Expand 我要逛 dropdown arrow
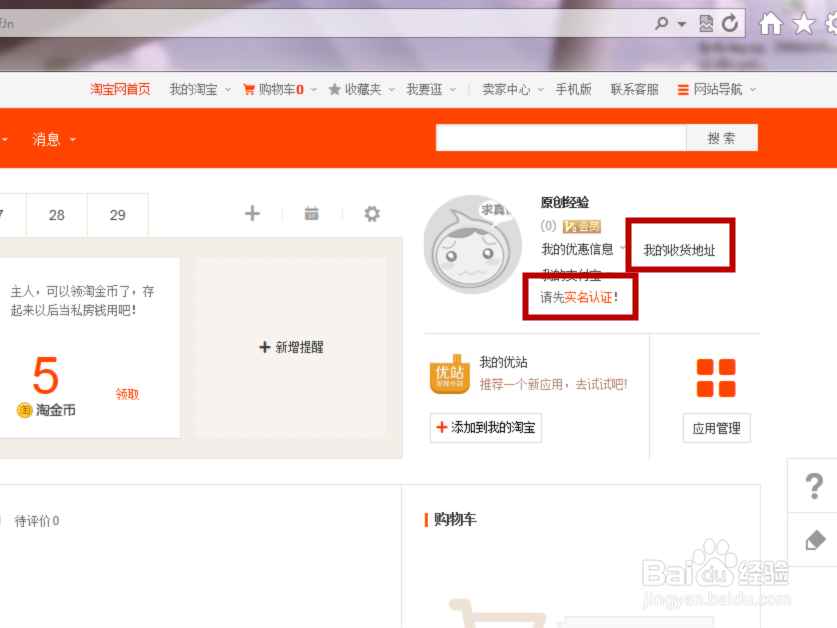Image resolution: width=837 pixels, height=628 pixels. pyautogui.click(x=453, y=90)
